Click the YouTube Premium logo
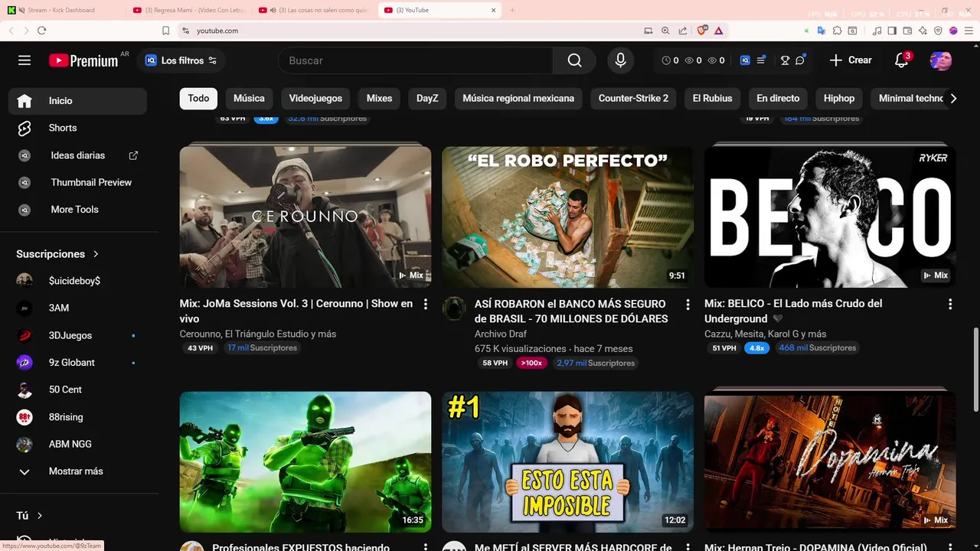980x551 pixels. (83, 60)
